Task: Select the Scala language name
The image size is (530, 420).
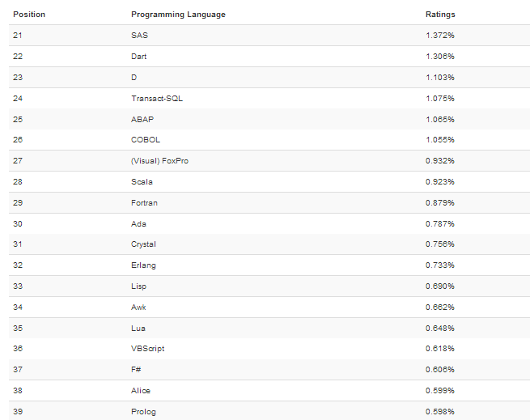Action: (142, 182)
